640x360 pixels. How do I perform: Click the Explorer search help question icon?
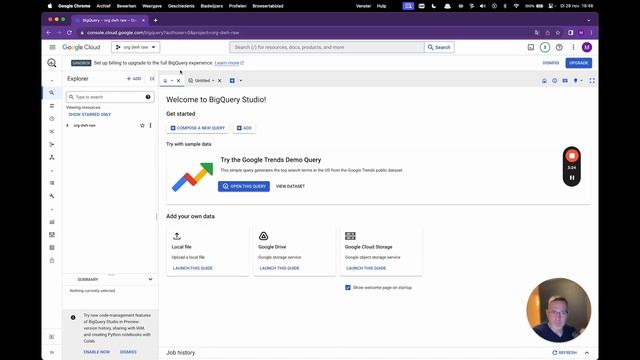(x=148, y=97)
